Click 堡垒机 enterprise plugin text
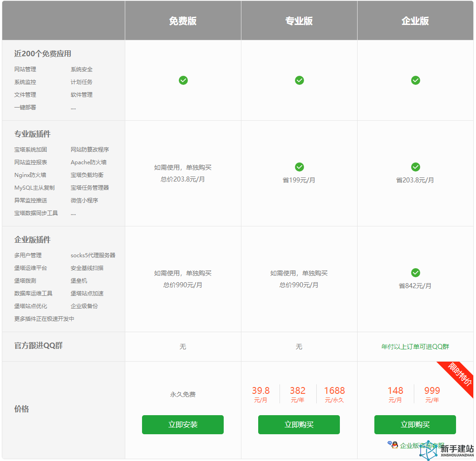The height and width of the screenshot is (461, 476). (x=79, y=281)
